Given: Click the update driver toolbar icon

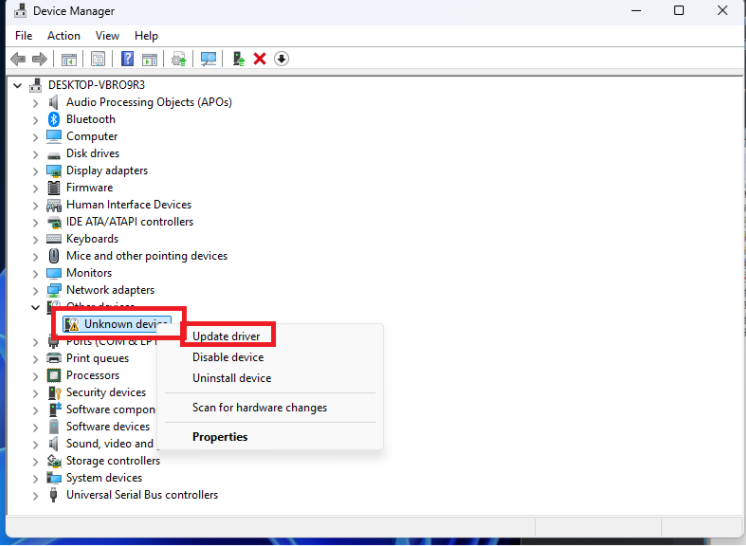Looking at the screenshot, I should coord(179,59).
